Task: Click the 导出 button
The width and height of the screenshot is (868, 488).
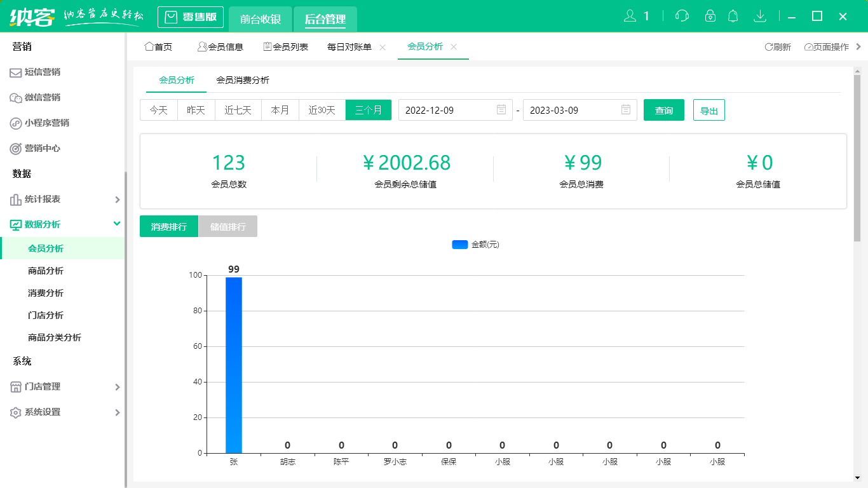Action: pyautogui.click(x=709, y=110)
